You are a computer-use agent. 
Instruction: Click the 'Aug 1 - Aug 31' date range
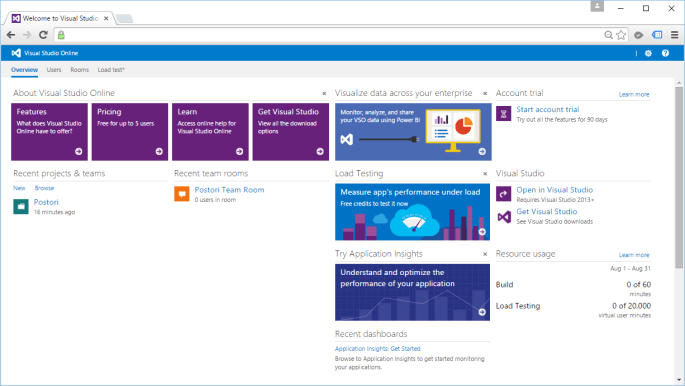[630, 269]
